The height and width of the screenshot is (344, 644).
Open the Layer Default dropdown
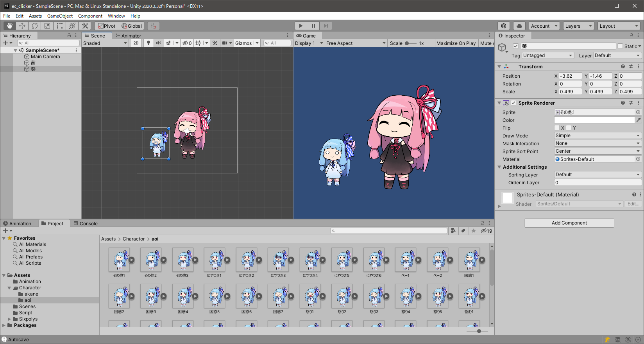coord(617,55)
